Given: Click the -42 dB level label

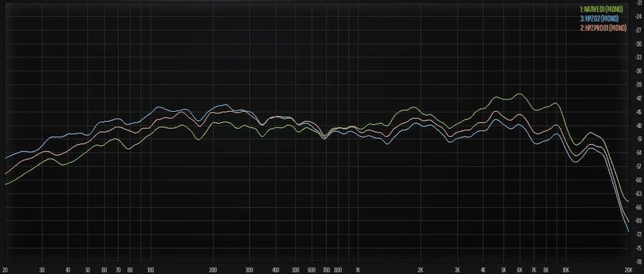Looking at the screenshot, I should (x=638, y=98).
